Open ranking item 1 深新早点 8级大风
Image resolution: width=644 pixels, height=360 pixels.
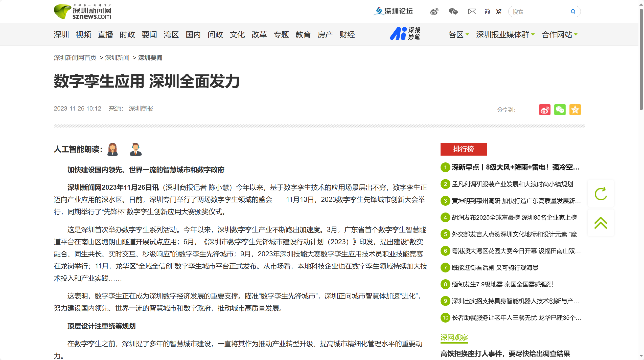[x=516, y=167]
